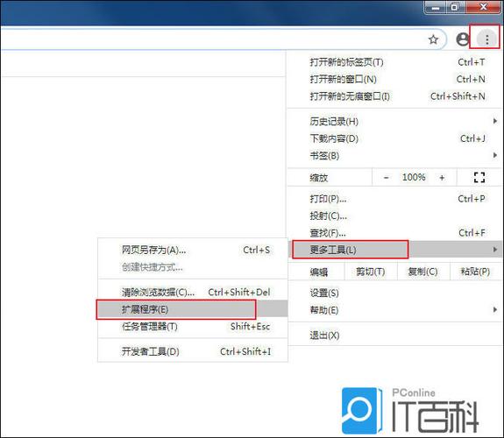The width and height of the screenshot is (504, 438).
Task: Open 下载内容(D)
Action: click(x=395, y=138)
